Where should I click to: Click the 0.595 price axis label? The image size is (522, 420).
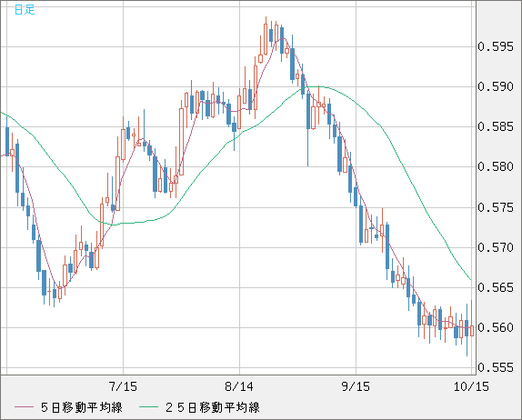[496, 46]
